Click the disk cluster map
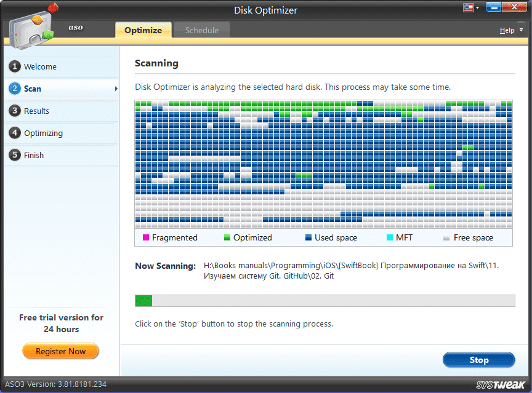This screenshot has height=393, width=532. [324, 164]
